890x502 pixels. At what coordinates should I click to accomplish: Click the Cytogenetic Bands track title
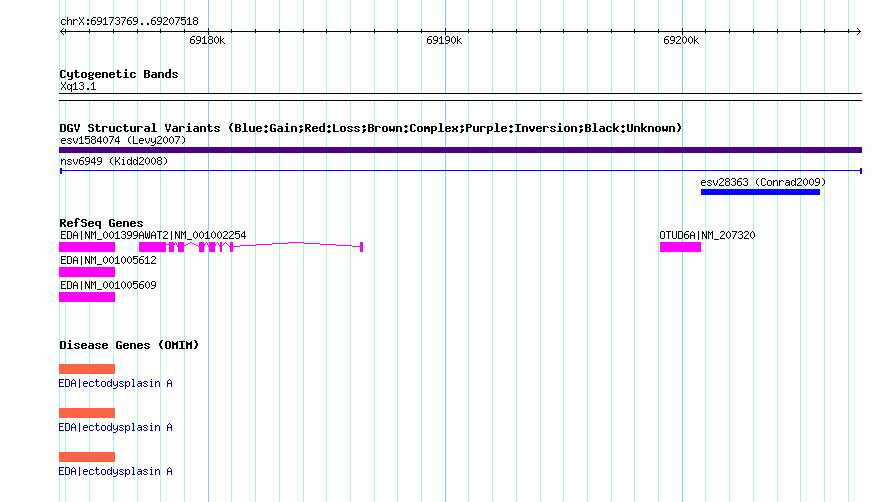coord(119,74)
